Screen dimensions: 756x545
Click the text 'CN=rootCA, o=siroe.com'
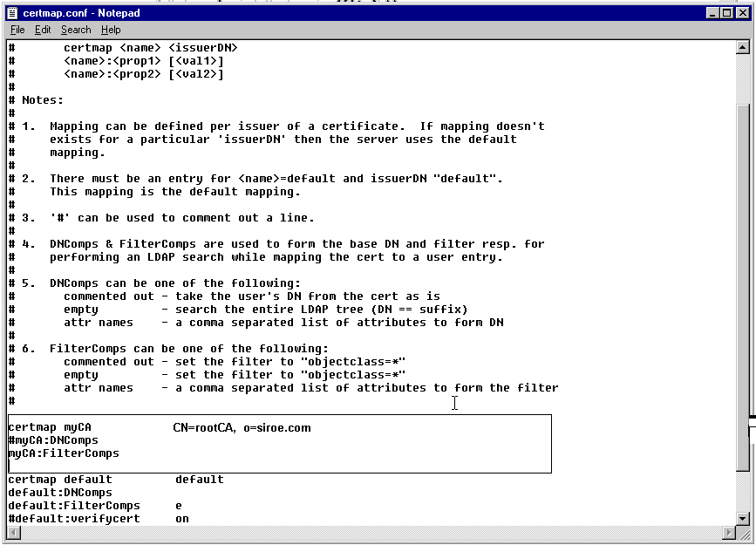pyautogui.click(x=242, y=428)
